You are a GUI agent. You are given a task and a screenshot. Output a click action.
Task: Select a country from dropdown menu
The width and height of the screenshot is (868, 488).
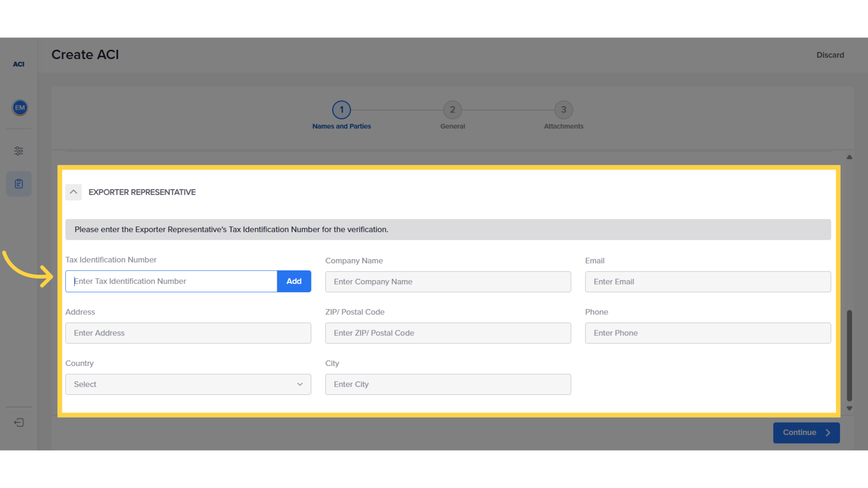(188, 385)
